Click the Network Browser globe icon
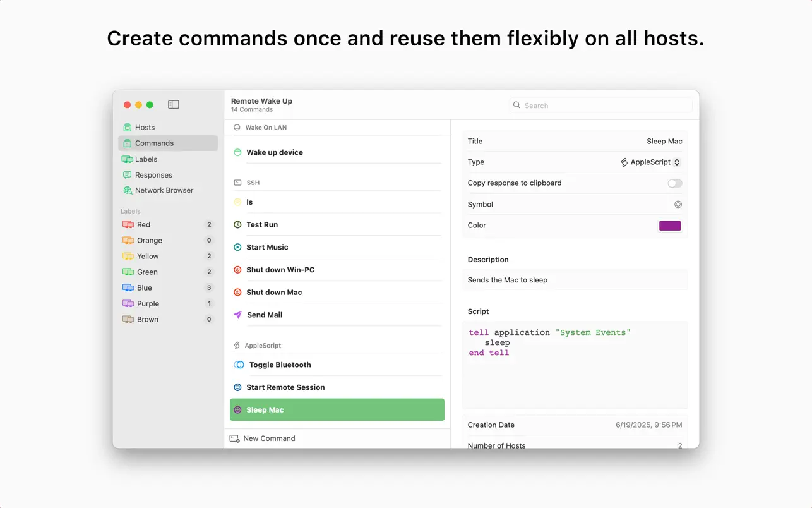This screenshot has height=508, width=812. [x=127, y=190]
